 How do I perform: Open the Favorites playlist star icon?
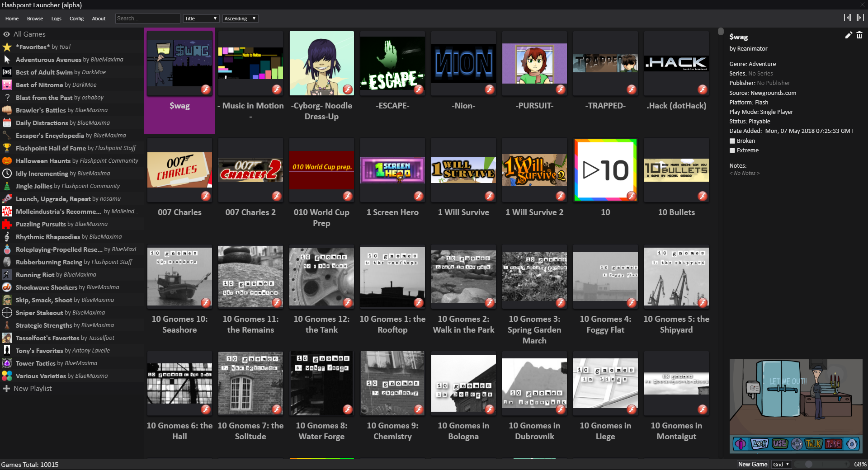[7, 47]
